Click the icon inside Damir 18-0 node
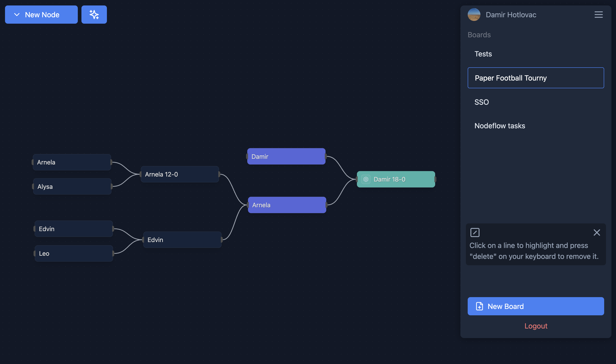This screenshot has height=364, width=616. click(x=366, y=179)
